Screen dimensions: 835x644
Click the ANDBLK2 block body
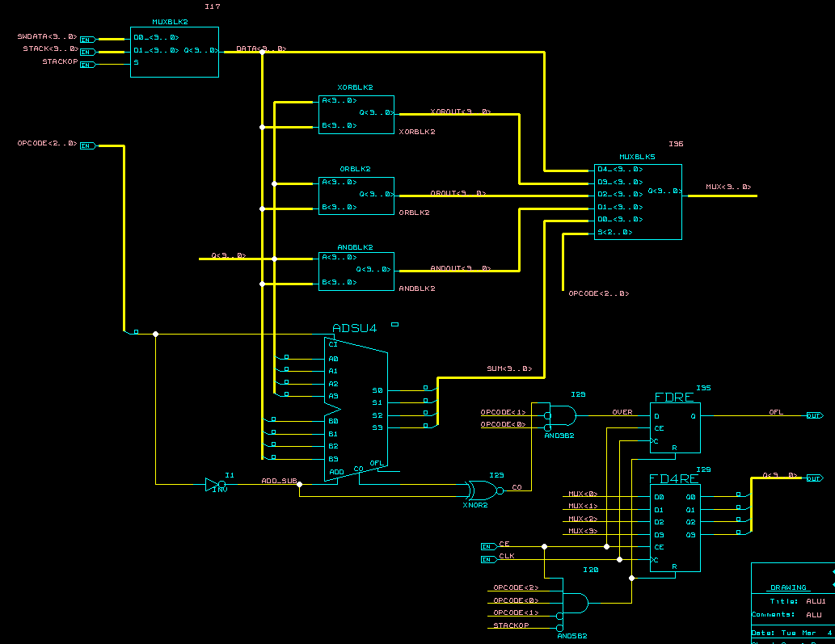click(x=356, y=271)
